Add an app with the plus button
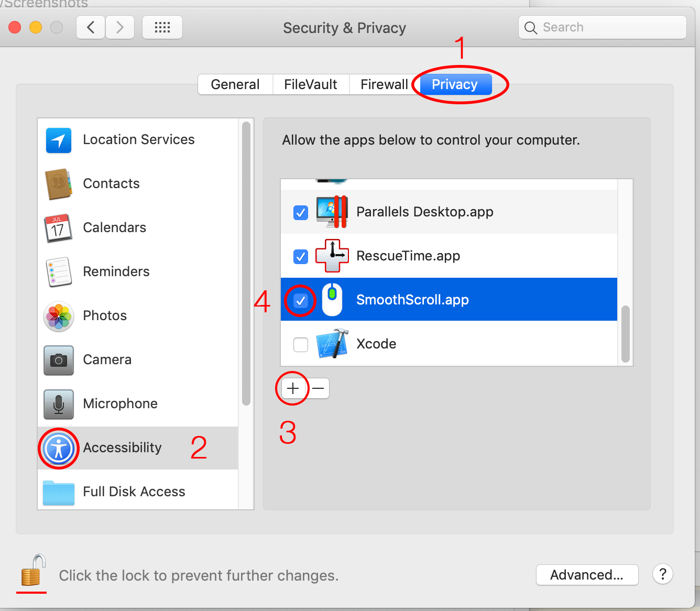 (x=293, y=388)
